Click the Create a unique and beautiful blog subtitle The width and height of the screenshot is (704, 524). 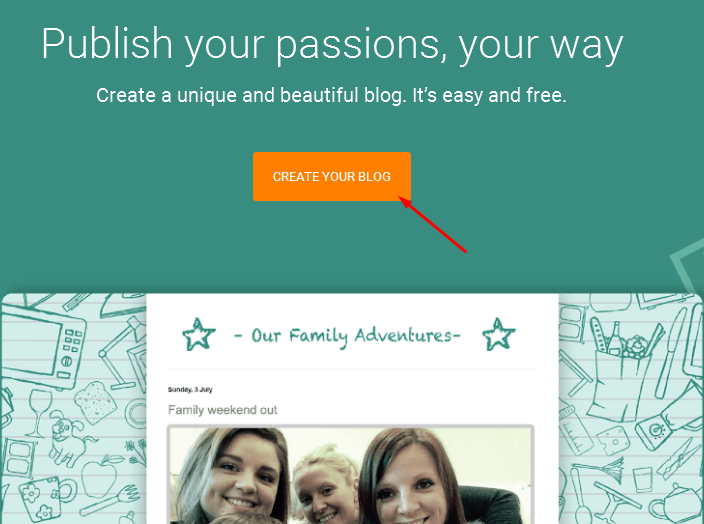(331, 95)
